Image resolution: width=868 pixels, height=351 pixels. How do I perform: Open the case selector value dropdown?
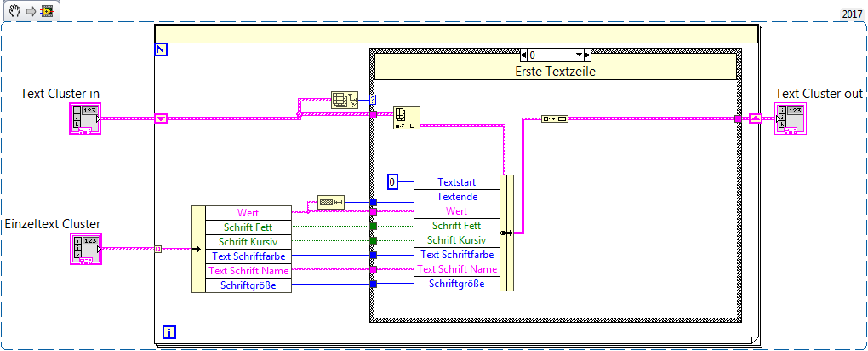click(580, 55)
